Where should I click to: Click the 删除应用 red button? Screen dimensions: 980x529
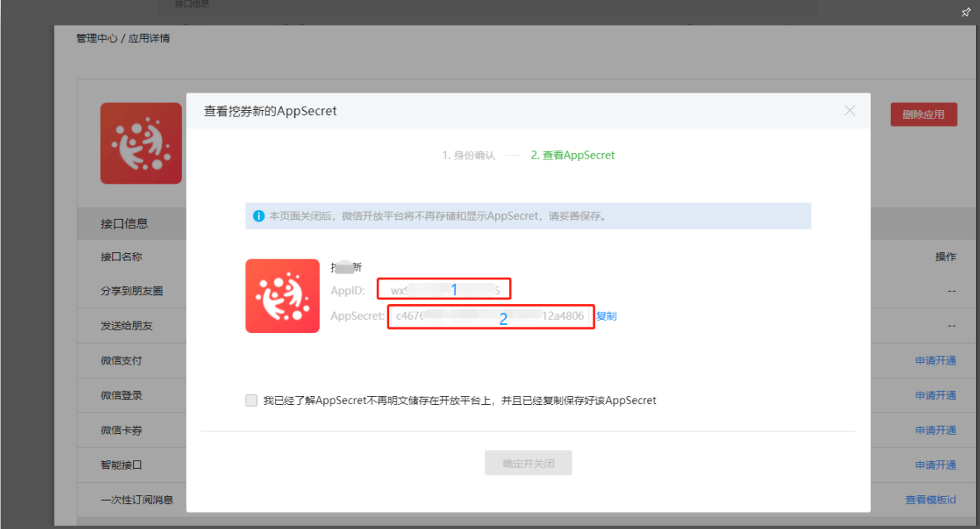tap(924, 114)
